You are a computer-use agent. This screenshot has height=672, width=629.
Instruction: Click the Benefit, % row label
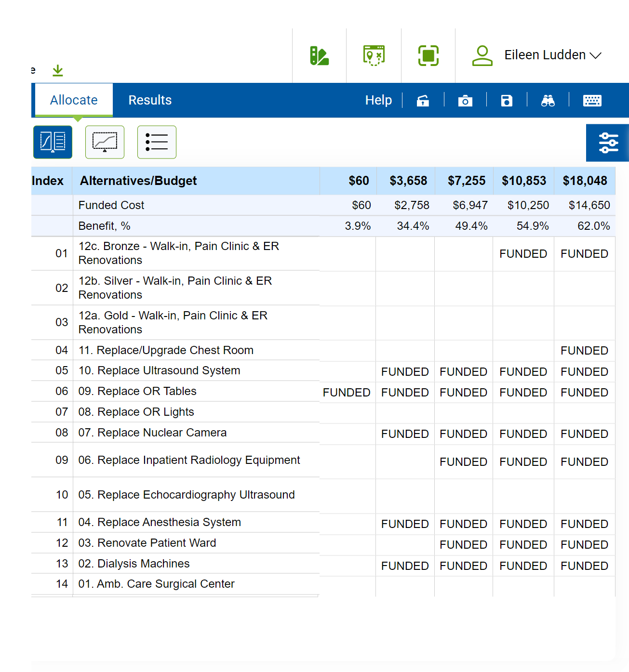coord(105,226)
